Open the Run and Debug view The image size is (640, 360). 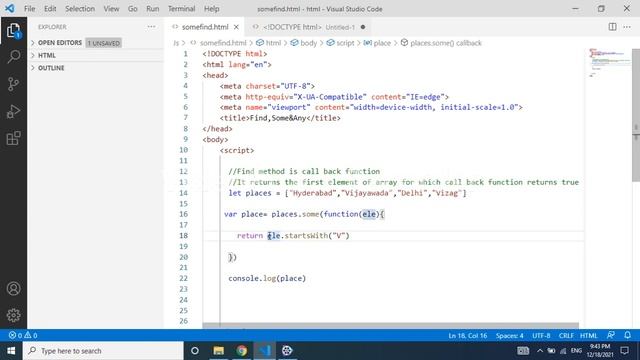(x=13, y=111)
